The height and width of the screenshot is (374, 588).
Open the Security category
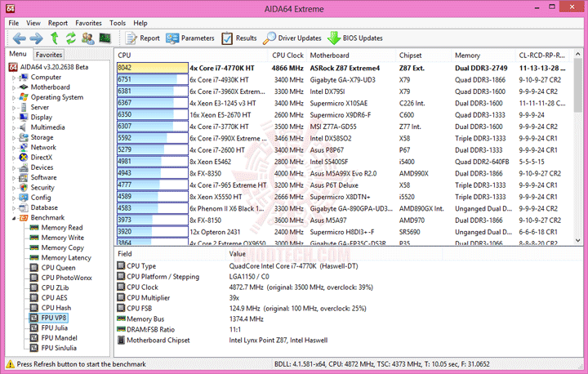[42, 188]
